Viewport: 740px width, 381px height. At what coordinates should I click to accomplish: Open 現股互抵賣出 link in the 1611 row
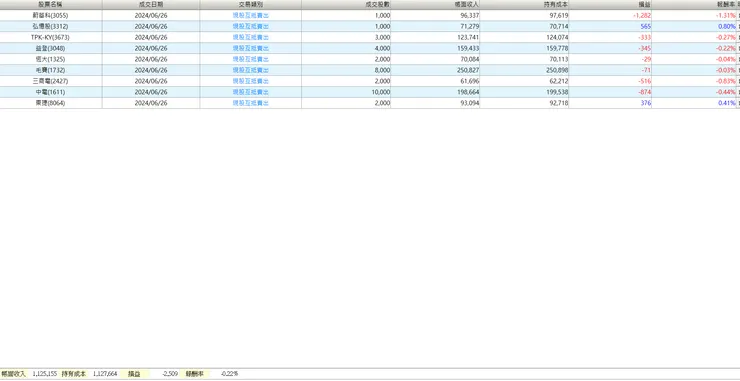(251, 92)
